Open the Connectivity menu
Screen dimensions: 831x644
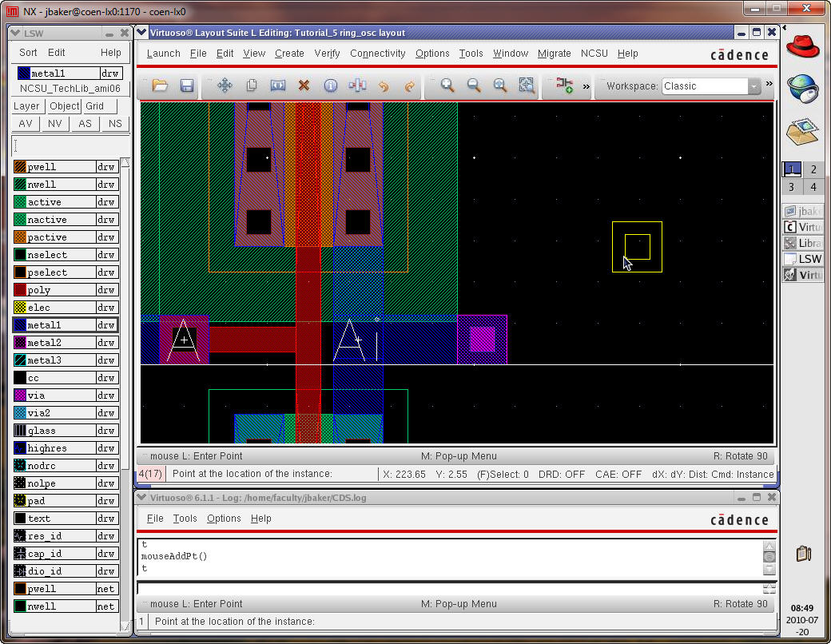click(x=378, y=54)
